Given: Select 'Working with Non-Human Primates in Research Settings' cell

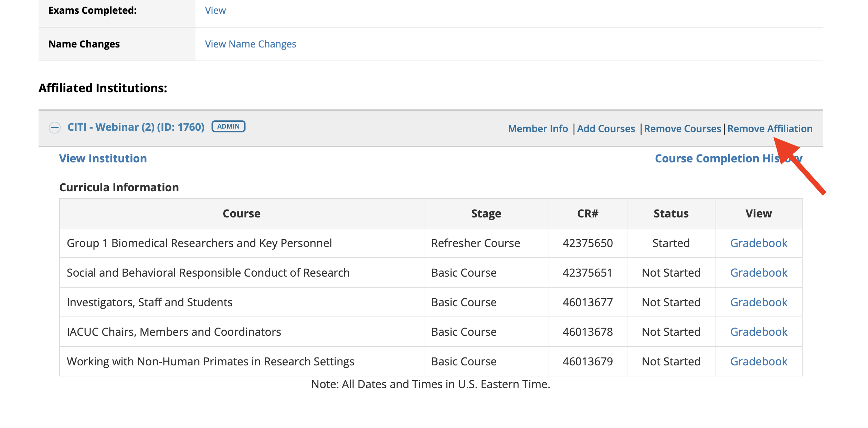Looking at the screenshot, I should [x=242, y=361].
